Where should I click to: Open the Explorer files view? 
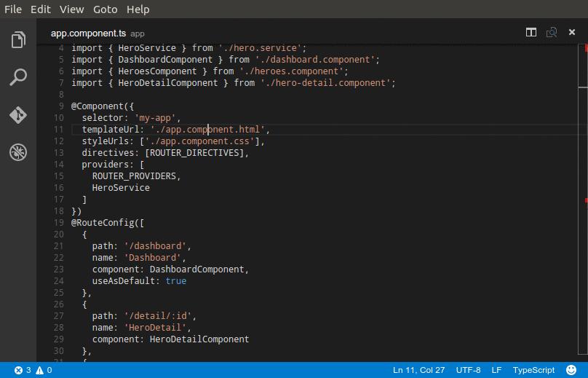click(18, 40)
